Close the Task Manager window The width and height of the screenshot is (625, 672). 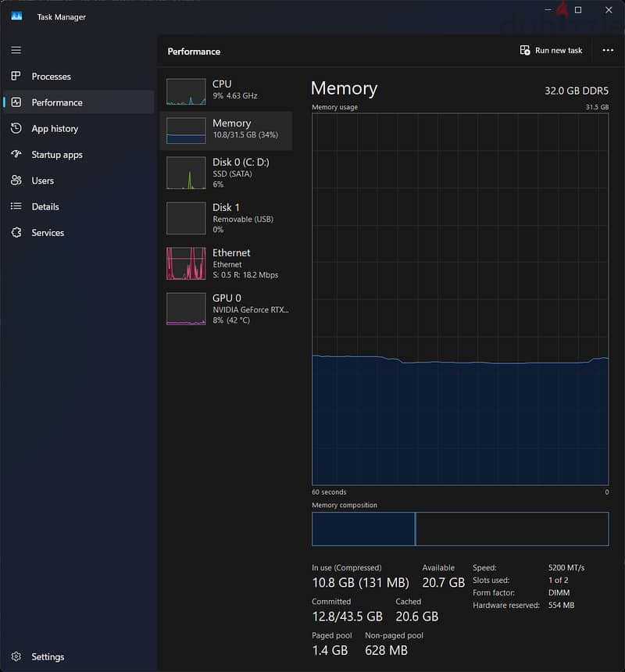coord(609,10)
